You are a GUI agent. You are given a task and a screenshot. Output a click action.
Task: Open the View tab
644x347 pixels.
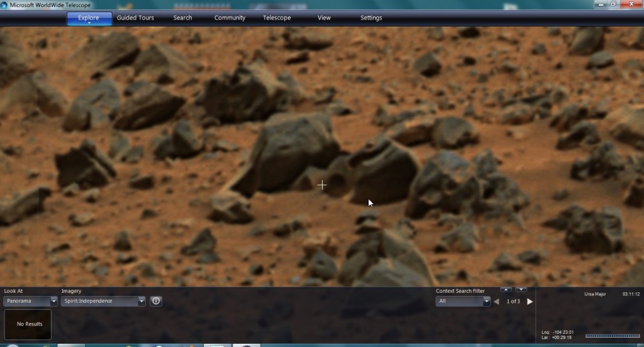coord(324,18)
